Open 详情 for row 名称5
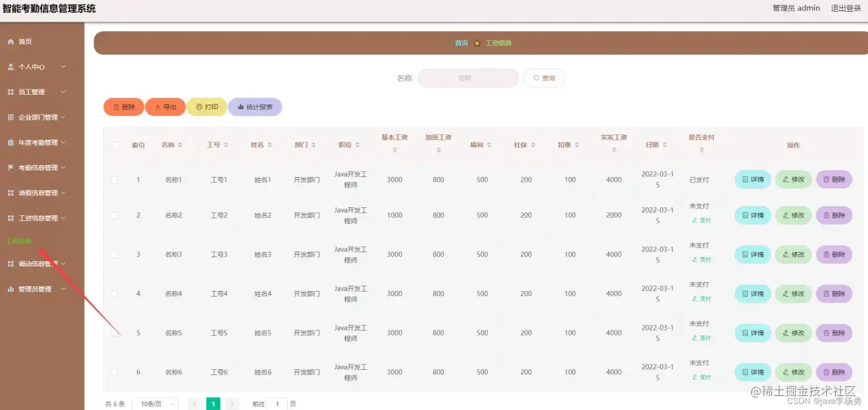Screen dimensions: 868x410 click(752, 332)
